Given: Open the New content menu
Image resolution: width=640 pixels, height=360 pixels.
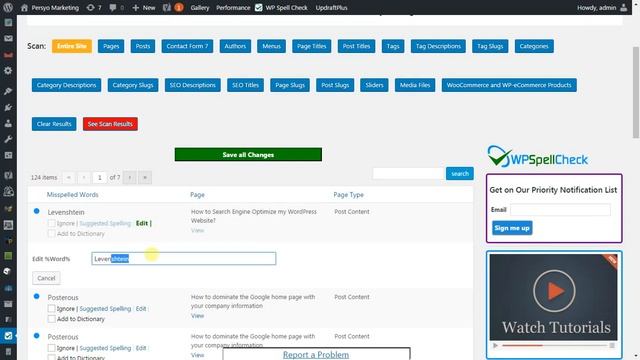Looking at the screenshot, I should (144, 7).
